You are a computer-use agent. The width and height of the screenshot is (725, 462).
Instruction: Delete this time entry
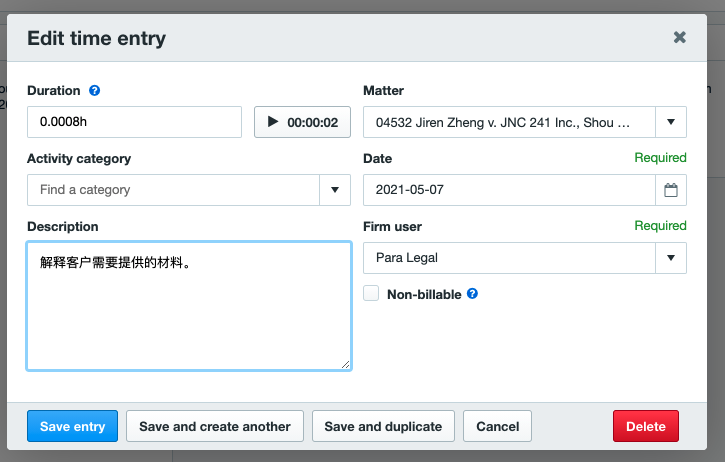click(x=646, y=426)
